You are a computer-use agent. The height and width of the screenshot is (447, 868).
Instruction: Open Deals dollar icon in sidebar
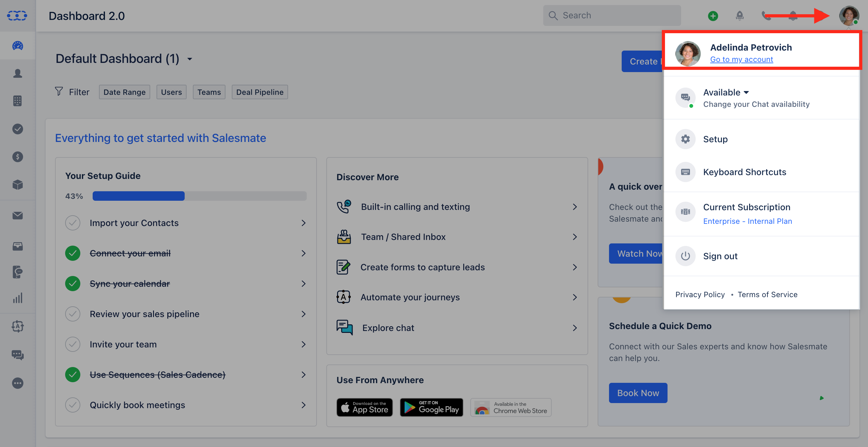coord(17,156)
